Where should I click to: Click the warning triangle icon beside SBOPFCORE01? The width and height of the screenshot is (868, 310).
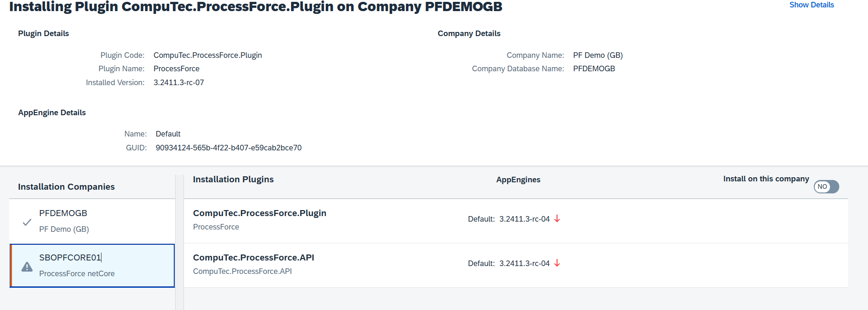tap(27, 267)
